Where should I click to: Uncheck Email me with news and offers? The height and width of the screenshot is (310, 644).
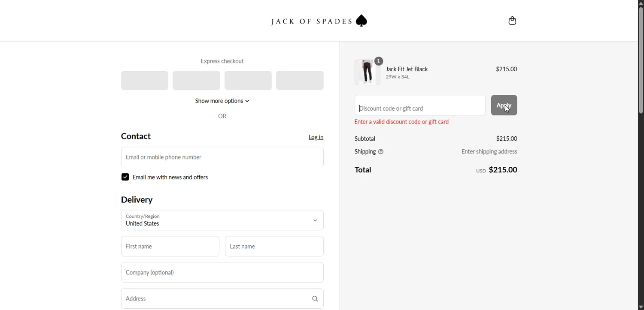coord(125,177)
